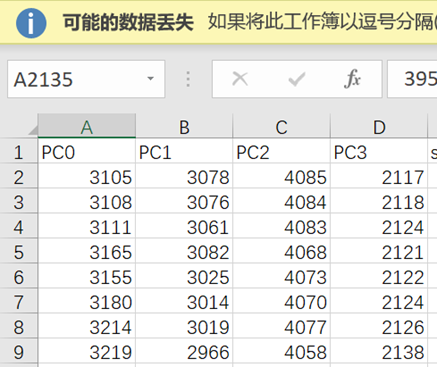
Task: Select the cell with value 4068
Action: [x=281, y=252]
